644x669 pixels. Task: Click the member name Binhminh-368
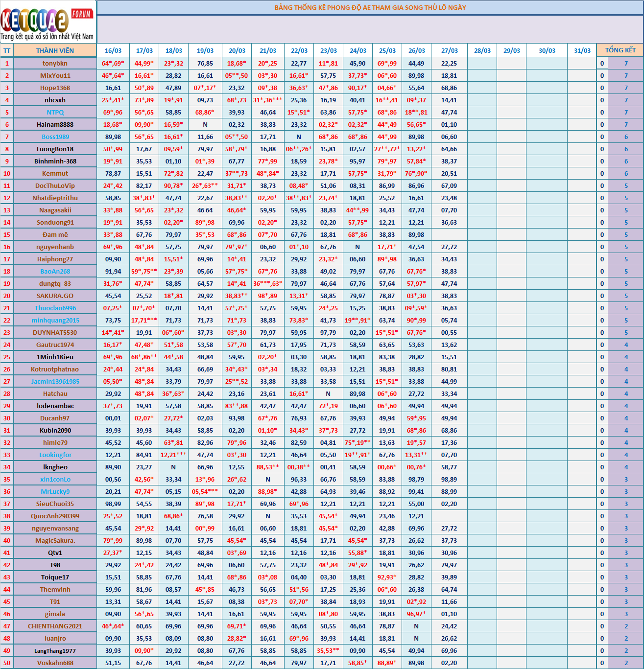click(x=55, y=161)
